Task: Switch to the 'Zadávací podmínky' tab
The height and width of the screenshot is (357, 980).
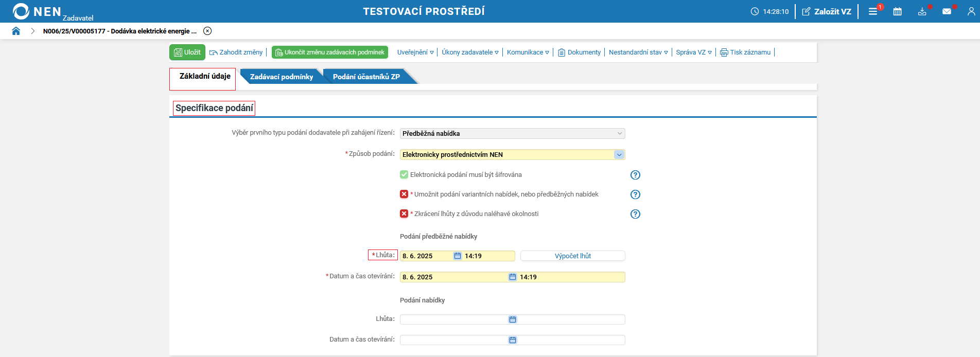Action: click(281, 77)
